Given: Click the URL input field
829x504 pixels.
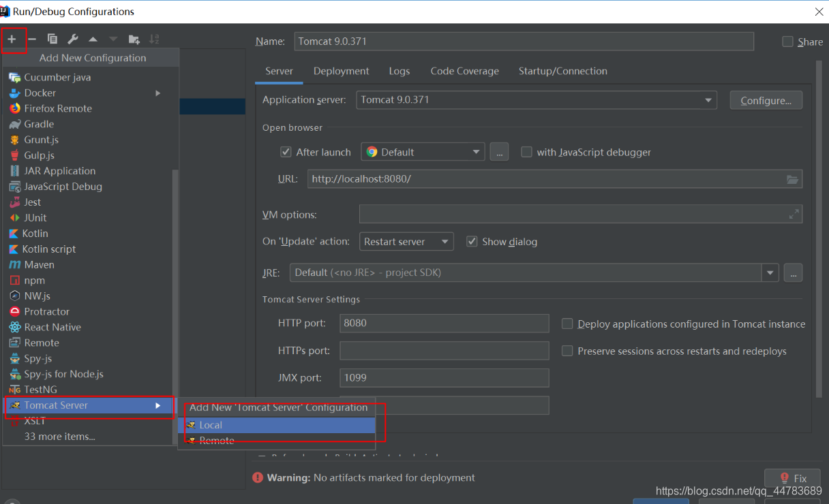Looking at the screenshot, I should point(555,179).
